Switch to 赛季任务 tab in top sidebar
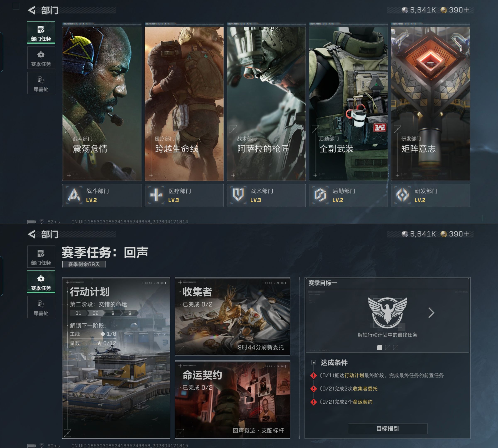 coord(41,58)
